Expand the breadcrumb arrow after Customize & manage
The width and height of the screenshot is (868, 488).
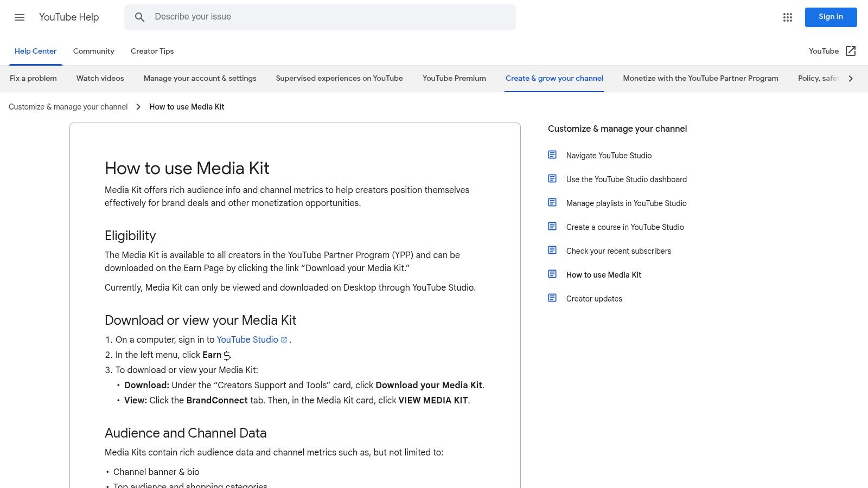tap(138, 107)
